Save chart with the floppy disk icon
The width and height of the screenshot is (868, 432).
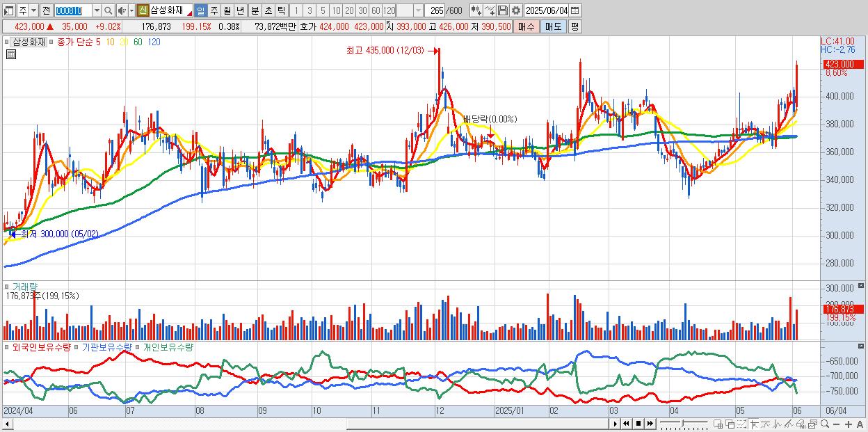[x=503, y=10]
